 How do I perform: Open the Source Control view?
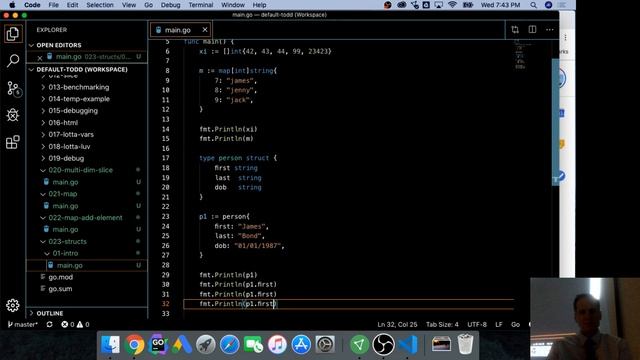point(13,88)
